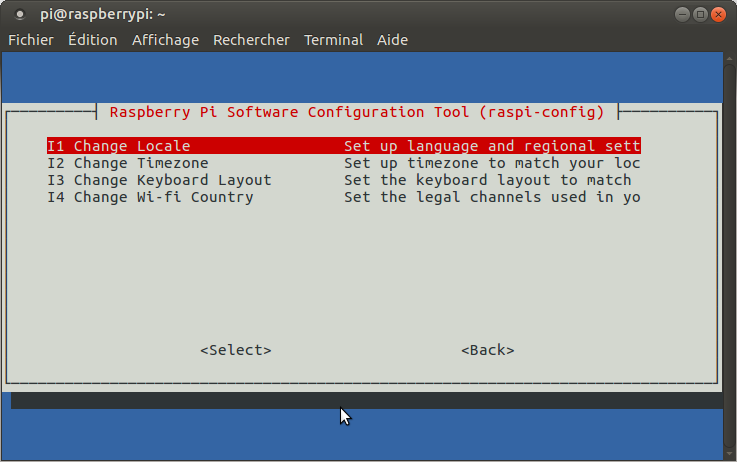737x462 pixels.
Task: Click "Set up timezone to match" description
Action: (491, 163)
